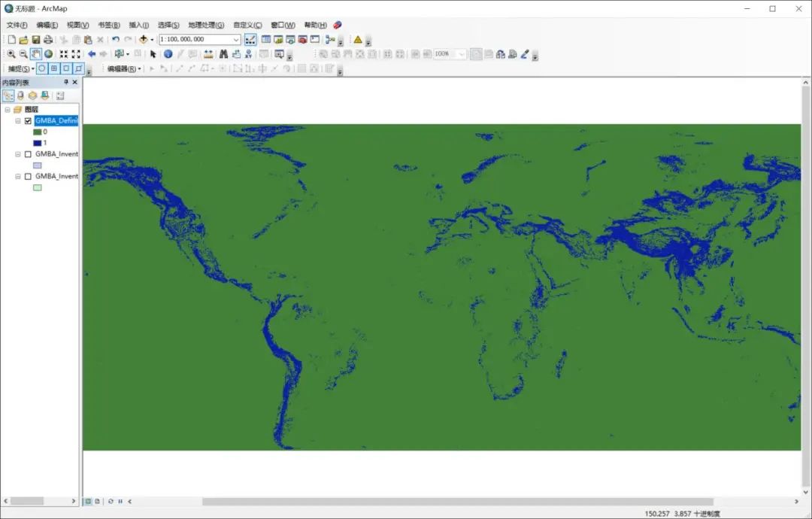Zoom to full extent globe
Viewport: 812px width, 519px height.
pos(48,54)
